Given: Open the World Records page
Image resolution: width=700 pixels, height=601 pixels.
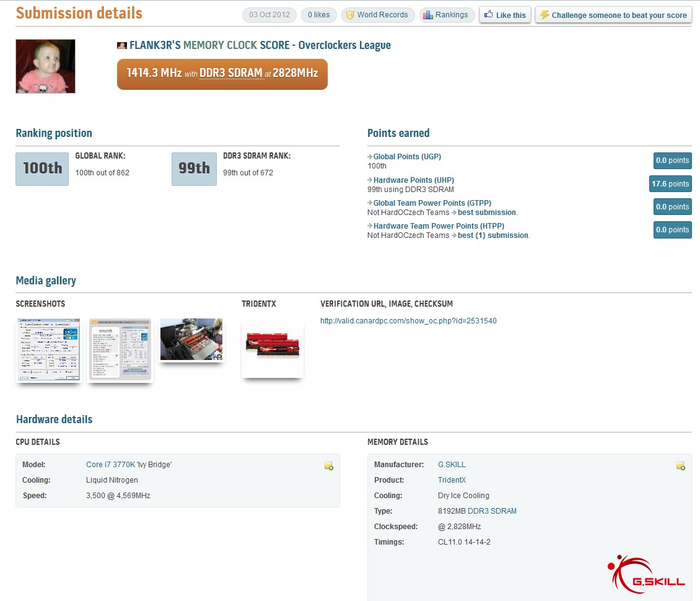Looking at the screenshot, I should pyautogui.click(x=378, y=15).
